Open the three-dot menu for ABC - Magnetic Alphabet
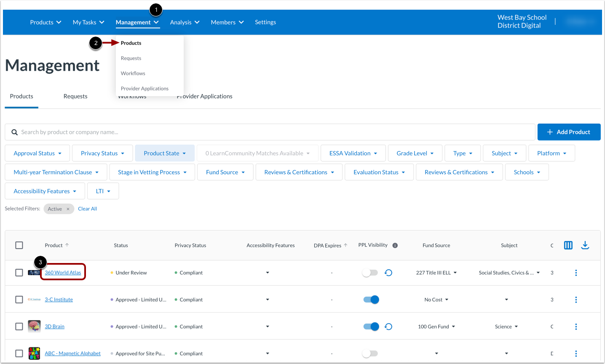 coord(576,353)
